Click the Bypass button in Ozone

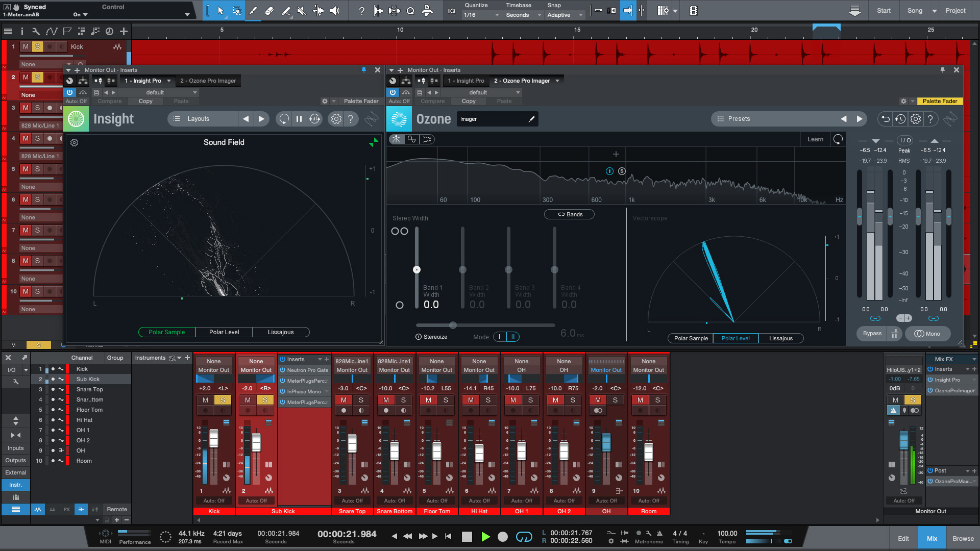(872, 334)
